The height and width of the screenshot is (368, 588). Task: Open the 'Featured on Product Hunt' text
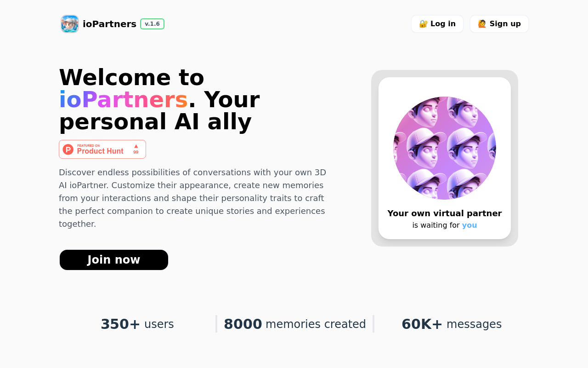click(100, 149)
